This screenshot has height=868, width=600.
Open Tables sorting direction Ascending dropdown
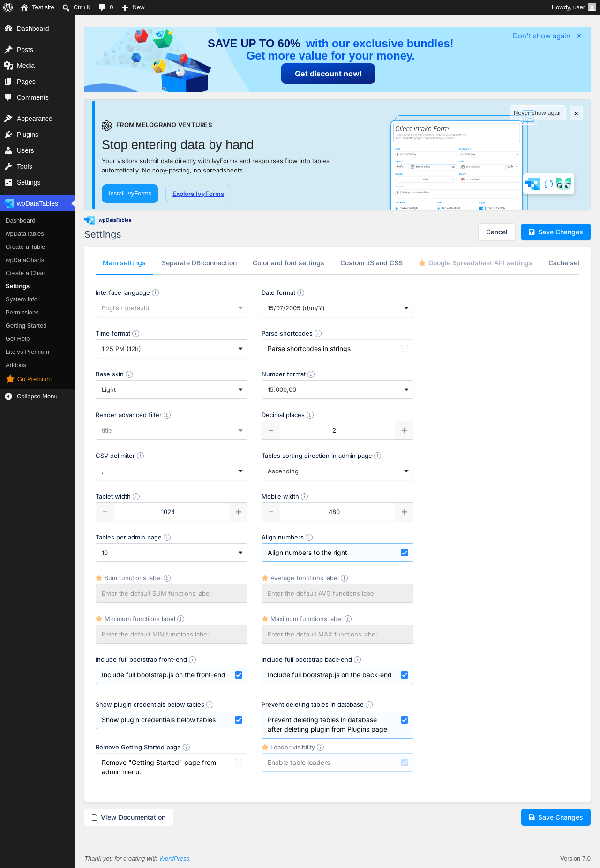coord(337,471)
